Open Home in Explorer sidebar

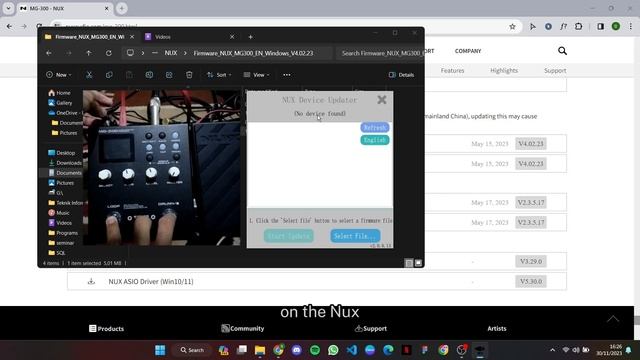pos(59,93)
